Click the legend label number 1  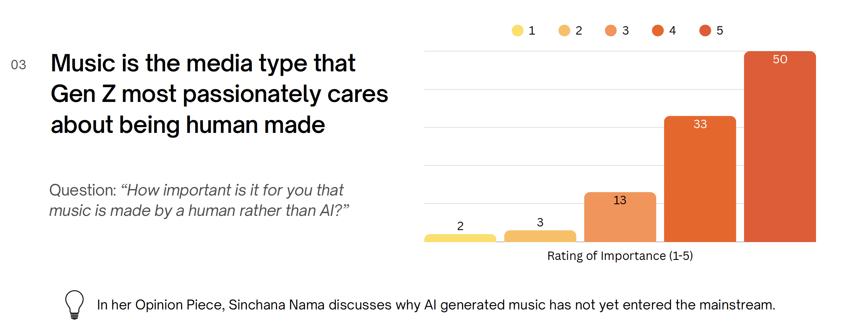532,31
